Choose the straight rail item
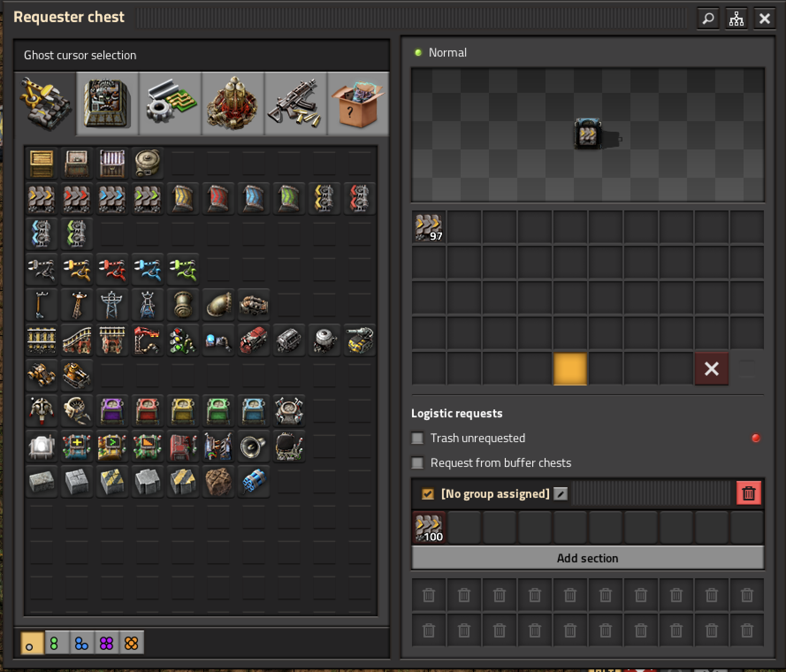The height and width of the screenshot is (672, 786). click(42, 340)
